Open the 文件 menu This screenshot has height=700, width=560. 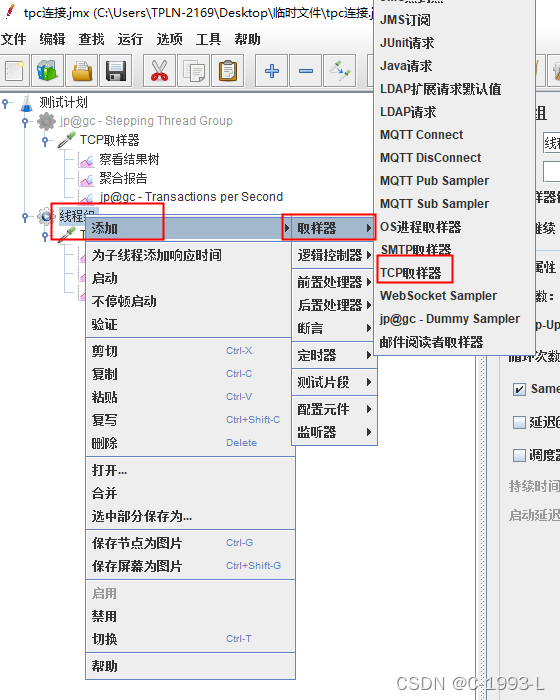click(13, 39)
